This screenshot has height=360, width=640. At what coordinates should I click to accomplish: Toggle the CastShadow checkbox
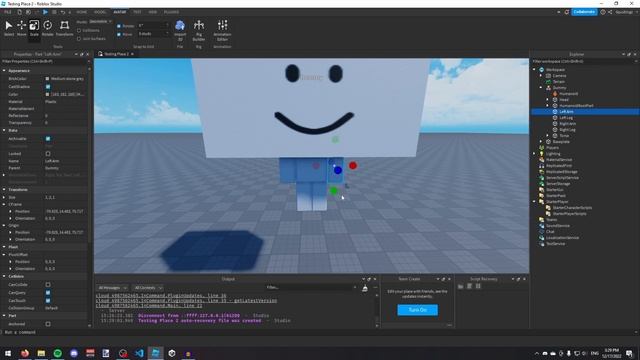(48, 87)
